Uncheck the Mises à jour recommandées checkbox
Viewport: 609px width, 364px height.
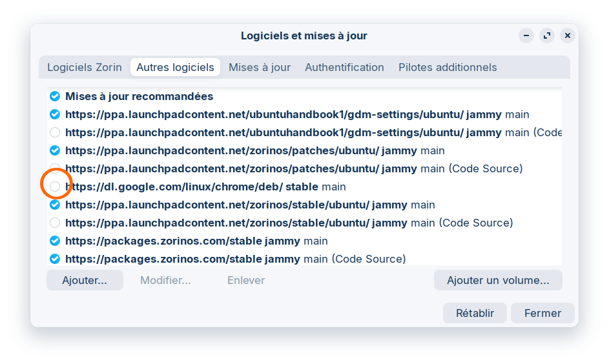click(55, 97)
